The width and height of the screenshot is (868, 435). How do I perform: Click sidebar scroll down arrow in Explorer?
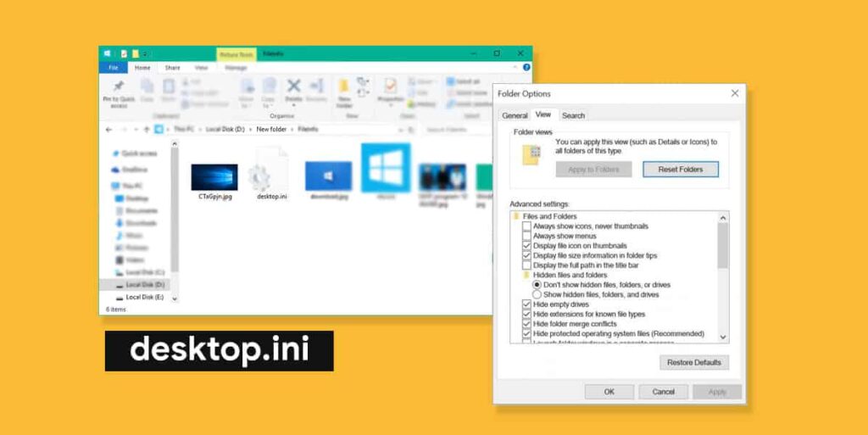click(175, 298)
